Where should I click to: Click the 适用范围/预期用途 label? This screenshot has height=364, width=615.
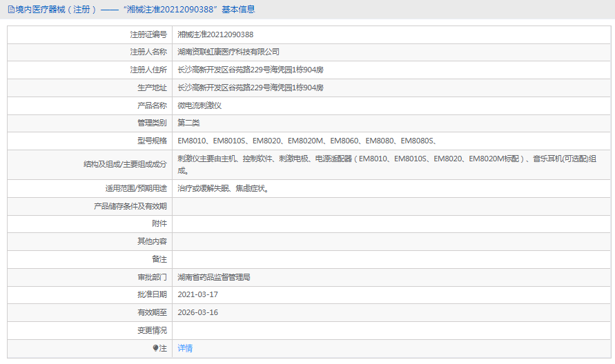coord(136,188)
